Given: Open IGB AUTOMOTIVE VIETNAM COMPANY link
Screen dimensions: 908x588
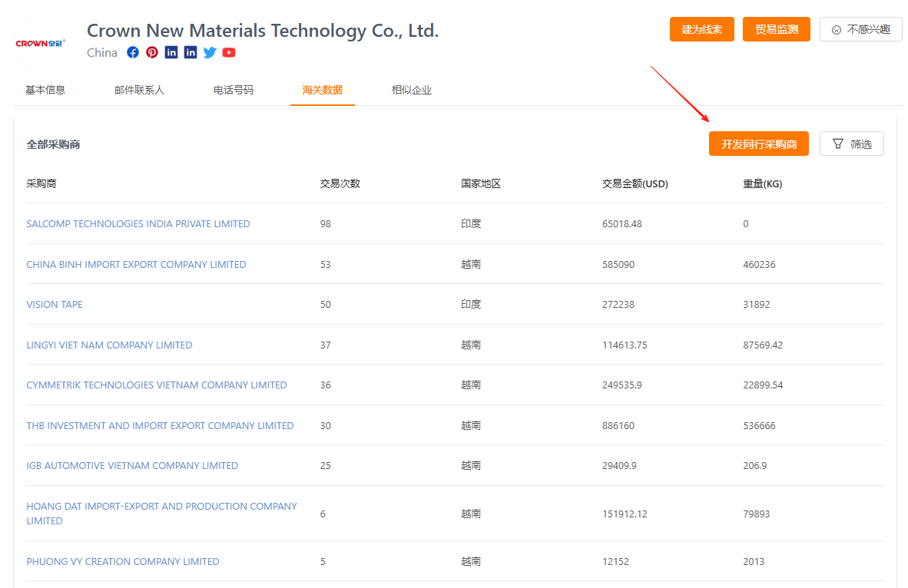Looking at the screenshot, I should tap(132, 465).
